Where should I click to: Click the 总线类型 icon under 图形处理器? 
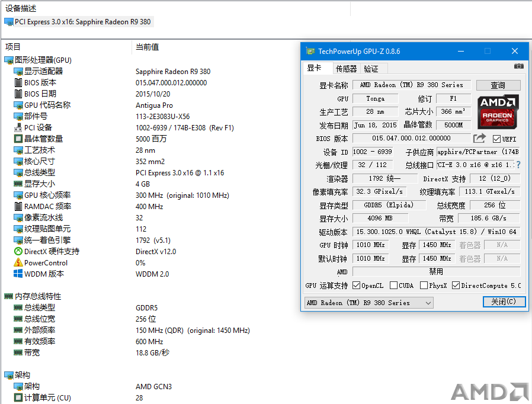[x=18, y=172]
